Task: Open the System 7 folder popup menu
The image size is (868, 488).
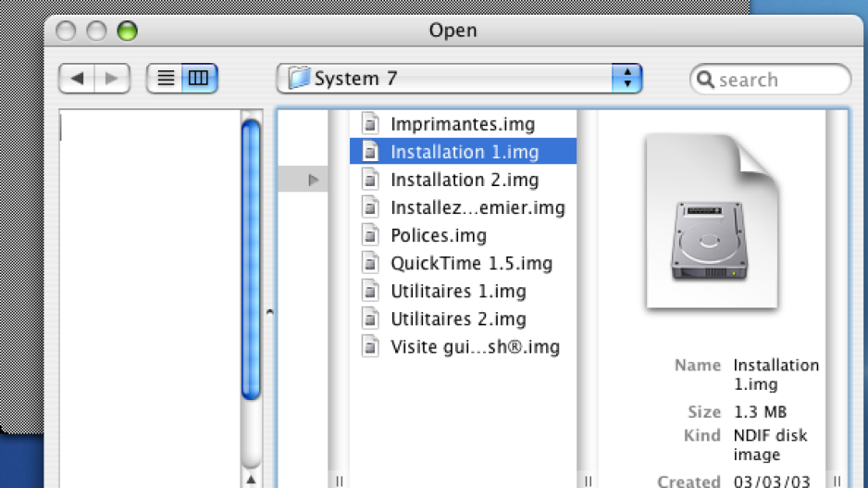Action: click(460, 78)
